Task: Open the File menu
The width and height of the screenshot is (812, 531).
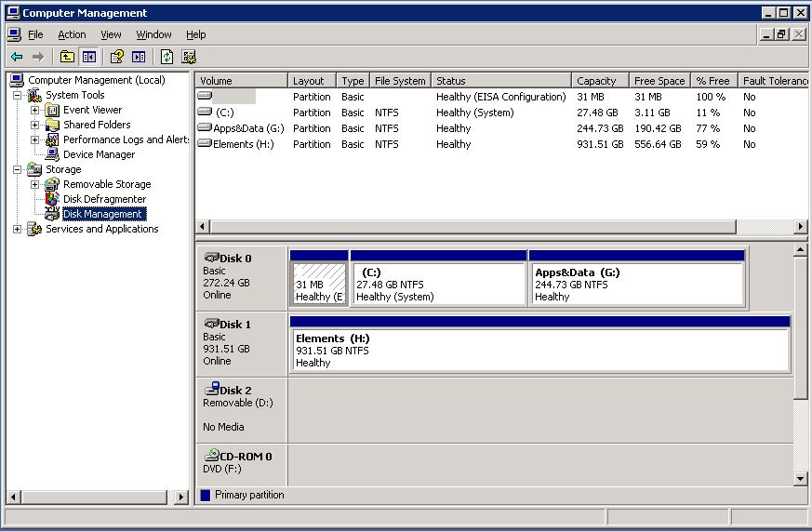Action: [35, 34]
